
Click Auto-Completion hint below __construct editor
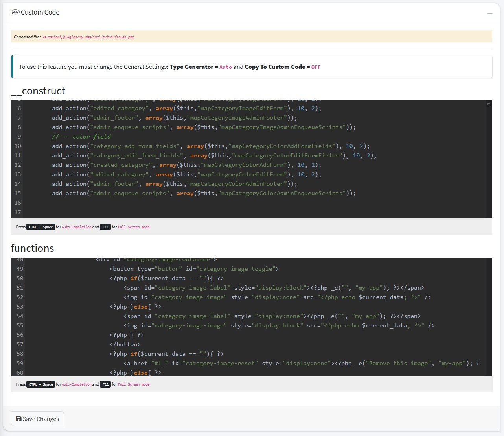pos(76,227)
